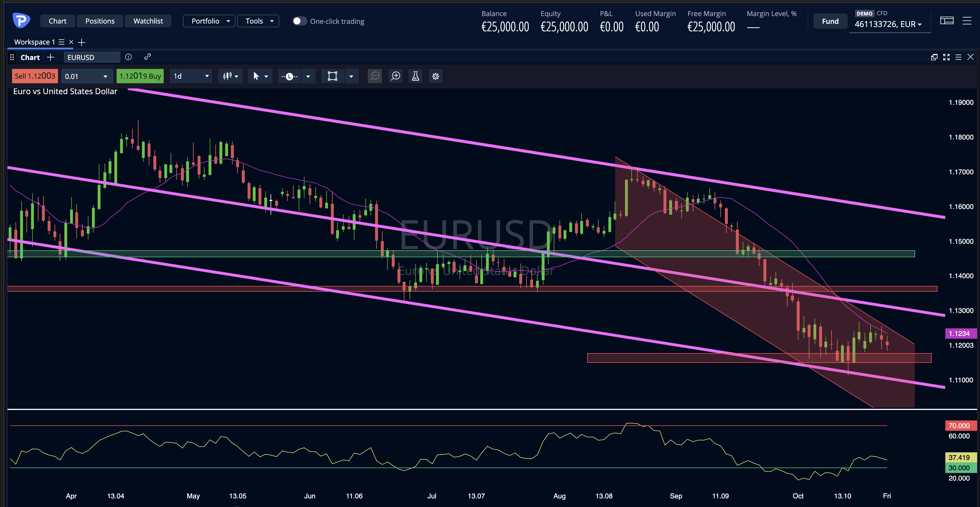
Task: Click the zoom in magnifier icon
Action: [x=396, y=76]
